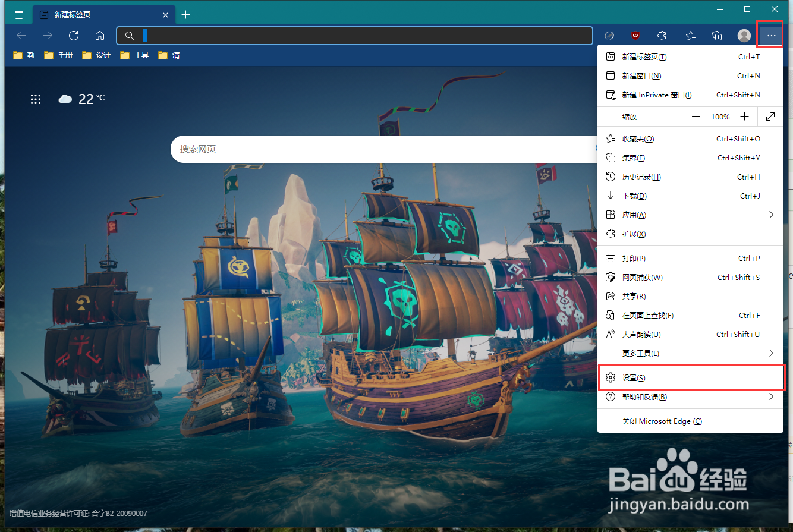This screenshot has width=793, height=532.
Task: Open 扩展(X) from the menu
Action: [x=690, y=234]
